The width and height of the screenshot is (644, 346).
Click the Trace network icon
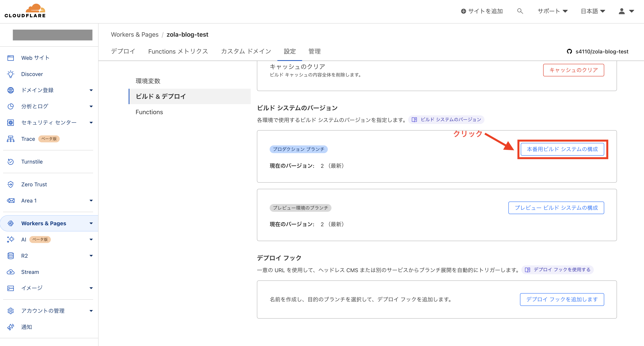10,139
